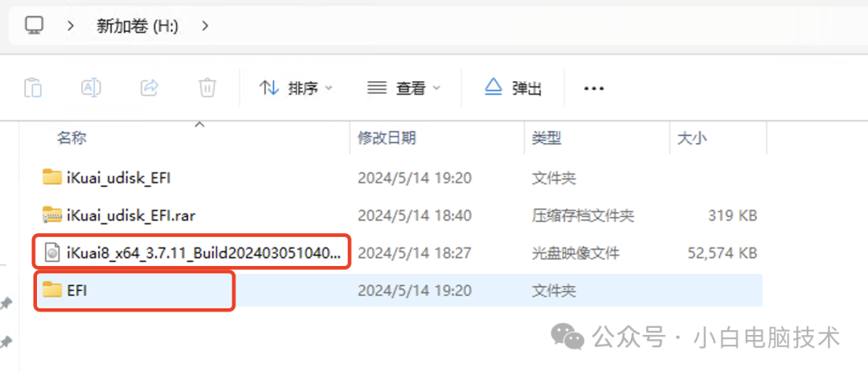Click the 2024/5/14 18:40 date cell

coord(415,215)
